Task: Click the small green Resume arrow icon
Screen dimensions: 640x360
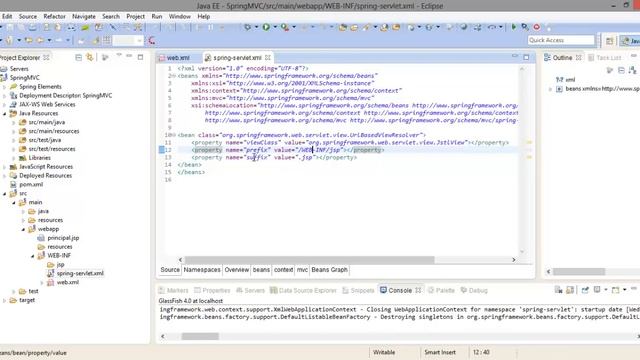Action: point(513,27)
